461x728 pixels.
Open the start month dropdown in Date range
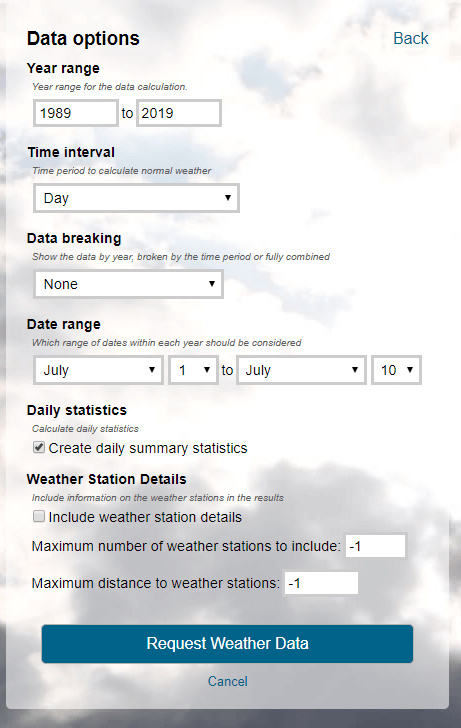pos(98,370)
